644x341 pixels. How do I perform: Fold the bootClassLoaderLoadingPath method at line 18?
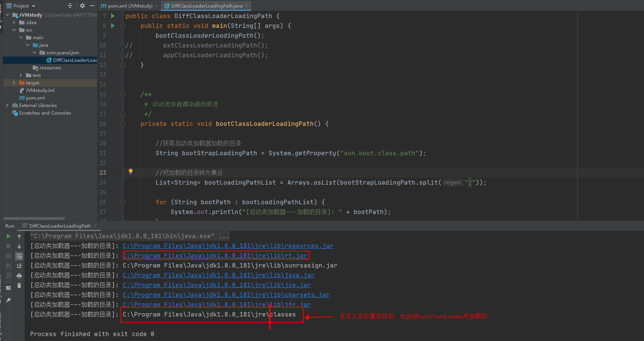point(123,124)
